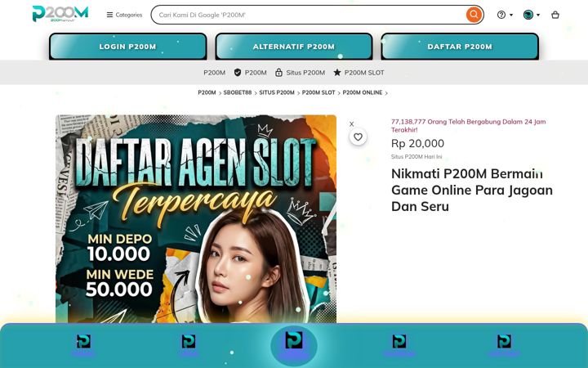Select the plain P200M tab without an icon in the gray bar
This screenshot has width=588, height=368.
click(215, 73)
